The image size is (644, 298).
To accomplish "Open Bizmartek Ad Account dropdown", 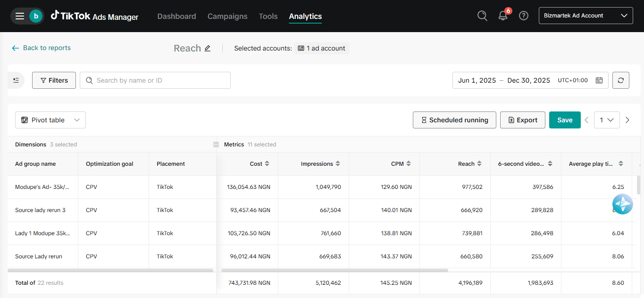I will [x=585, y=16].
